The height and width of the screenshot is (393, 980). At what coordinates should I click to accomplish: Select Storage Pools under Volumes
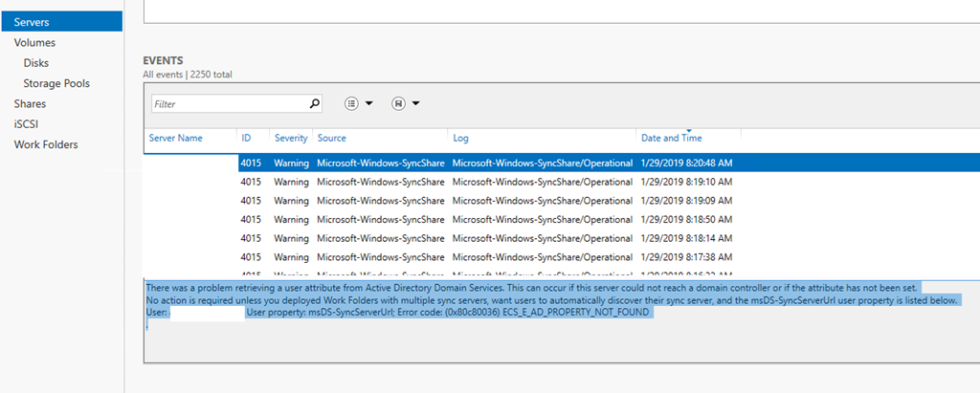(x=56, y=83)
